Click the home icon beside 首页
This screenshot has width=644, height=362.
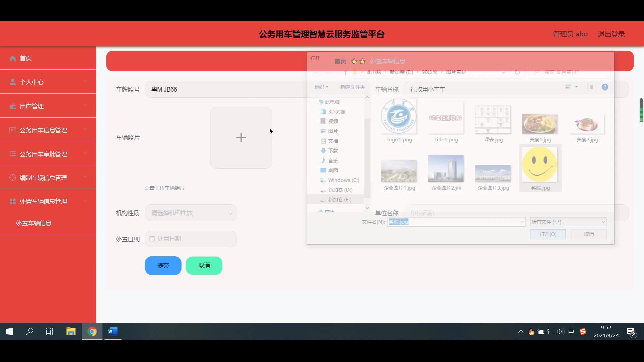(13, 58)
